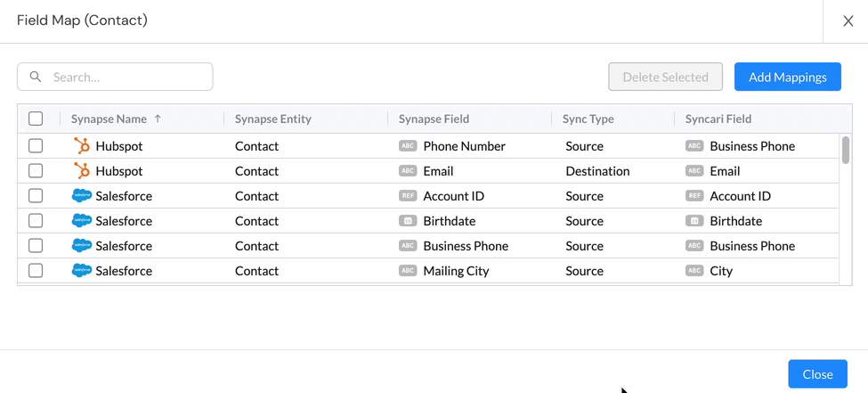Click ABC icon beside Mailing City

point(408,271)
